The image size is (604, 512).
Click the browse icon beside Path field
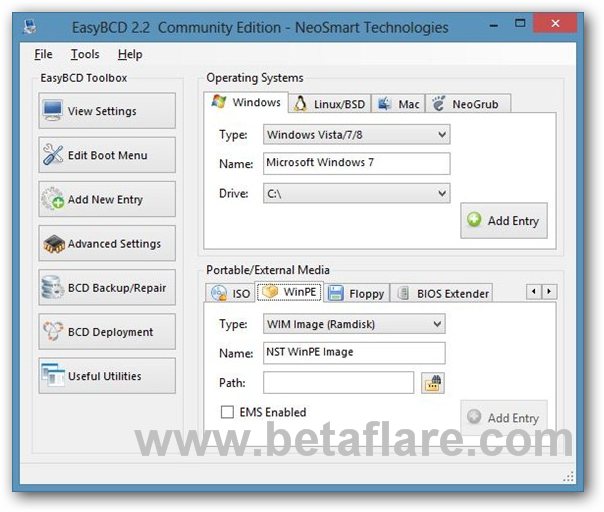click(x=433, y=382)
